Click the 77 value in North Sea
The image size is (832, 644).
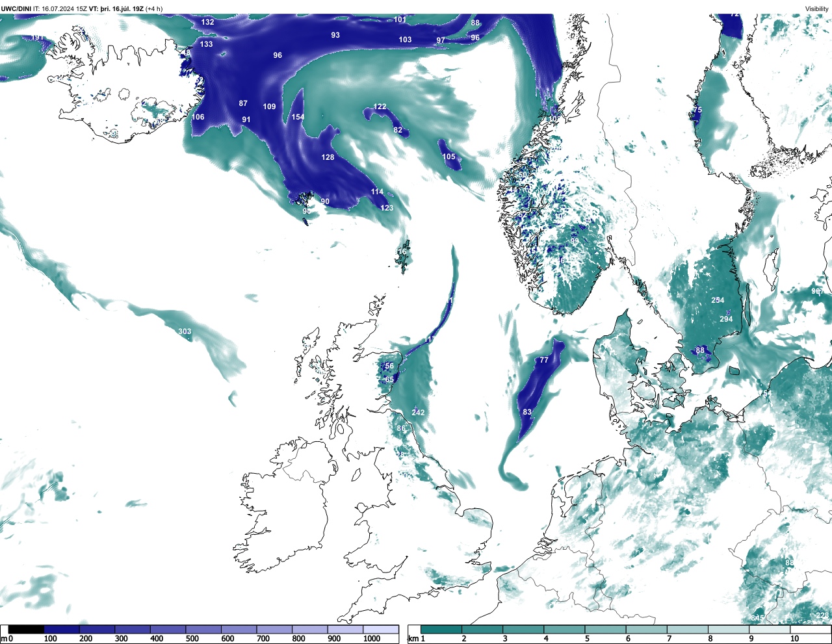pos(544,360)
